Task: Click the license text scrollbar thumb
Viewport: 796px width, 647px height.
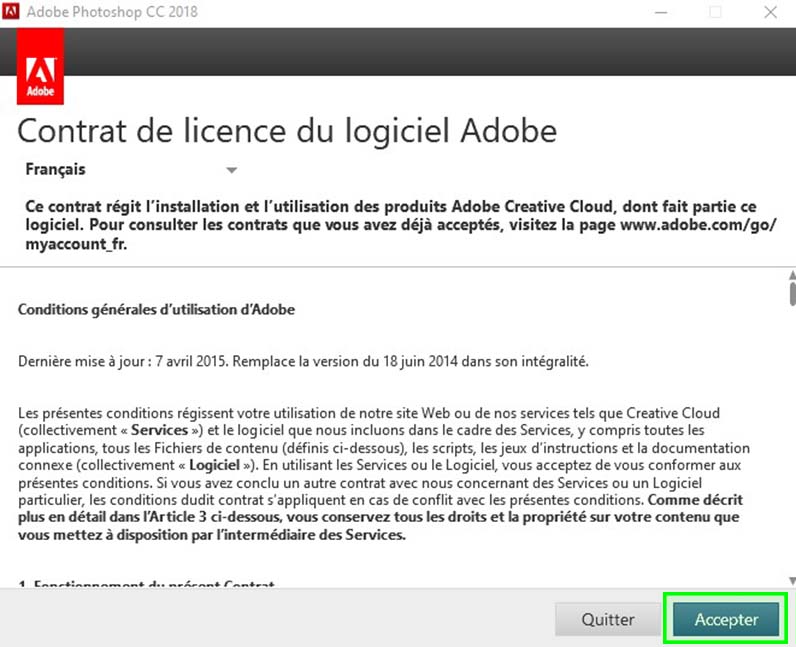Action: coord(791,294)
